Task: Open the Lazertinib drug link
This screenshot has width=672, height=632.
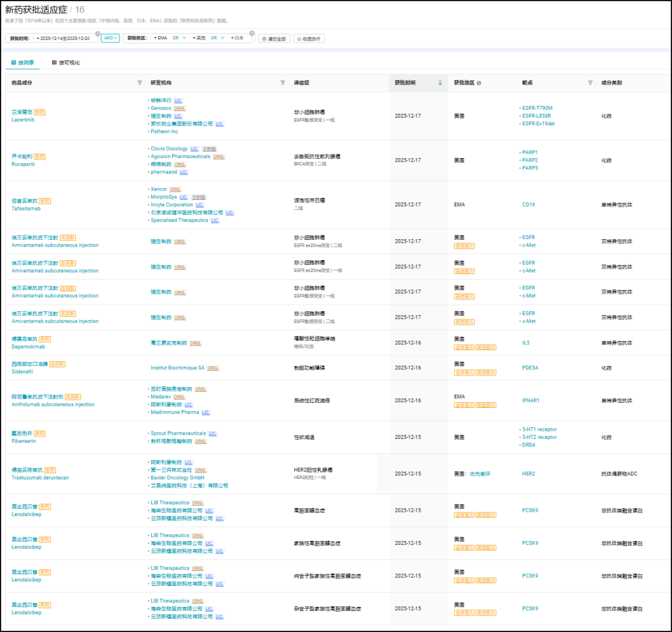Action: [23, 120]
